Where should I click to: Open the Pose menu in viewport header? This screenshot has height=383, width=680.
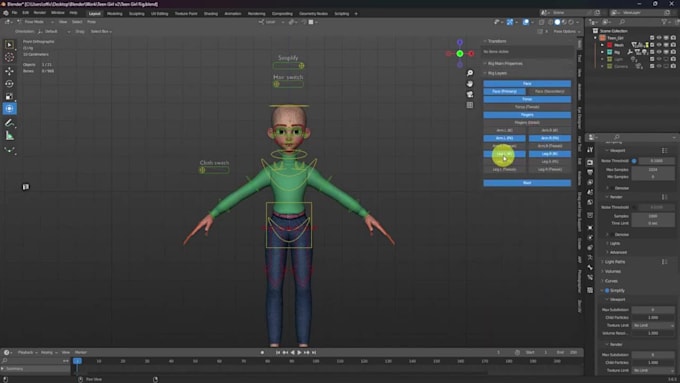pos(92,22)
